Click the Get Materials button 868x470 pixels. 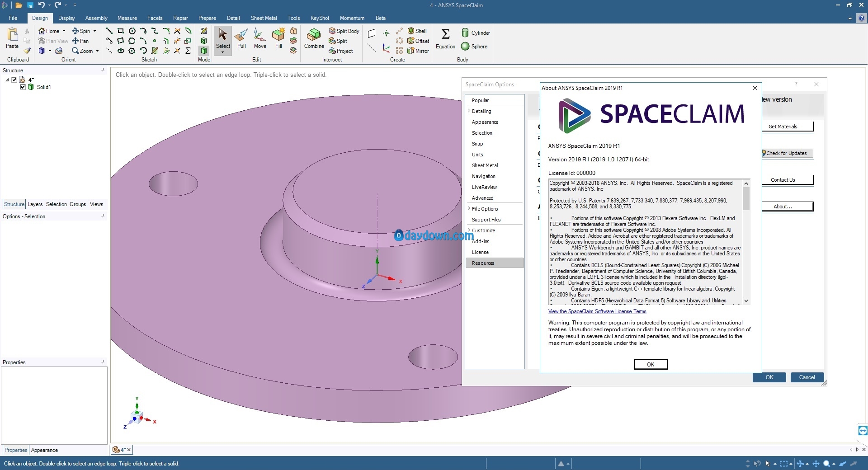(x=787, y=127)
